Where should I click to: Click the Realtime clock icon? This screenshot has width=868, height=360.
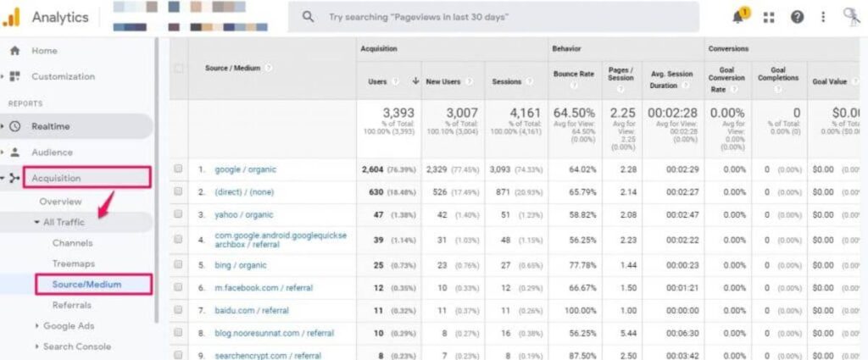point(15,126)
